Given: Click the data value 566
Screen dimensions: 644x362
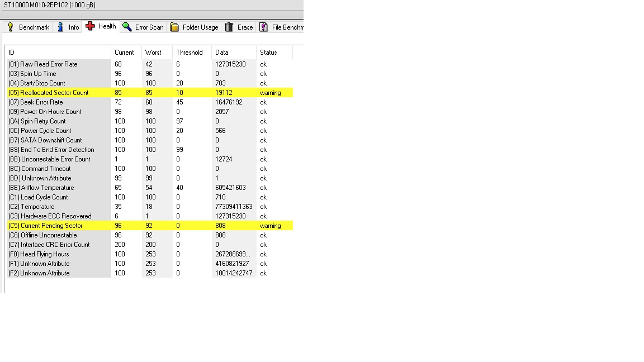Looking at the screenshot, I should tap(221, 131).
